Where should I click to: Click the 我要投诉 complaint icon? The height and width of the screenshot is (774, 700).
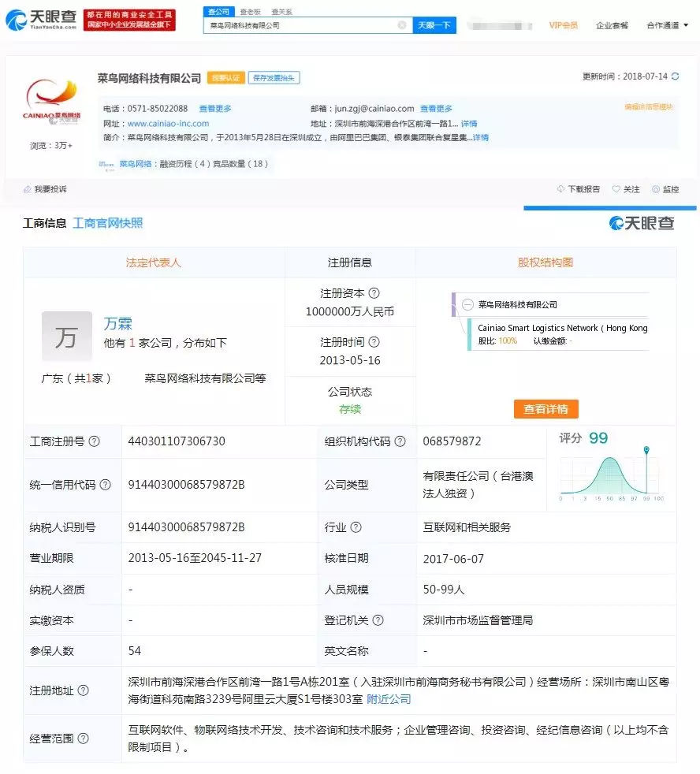click(x=28, y=189)
